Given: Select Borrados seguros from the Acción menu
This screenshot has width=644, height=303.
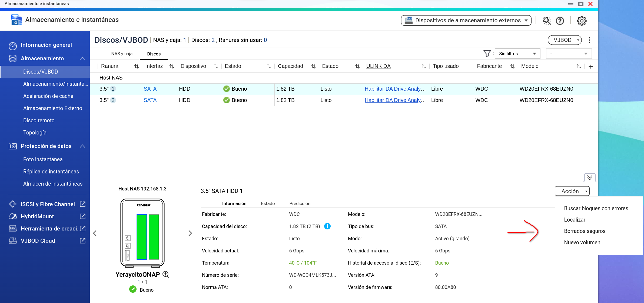Looking at the screenshot, I should coord(585,231).
